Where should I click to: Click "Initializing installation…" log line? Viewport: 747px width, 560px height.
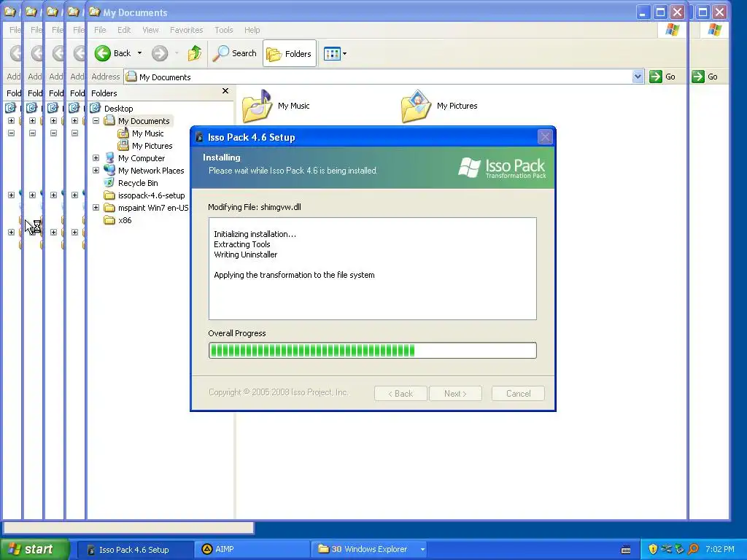255,234
